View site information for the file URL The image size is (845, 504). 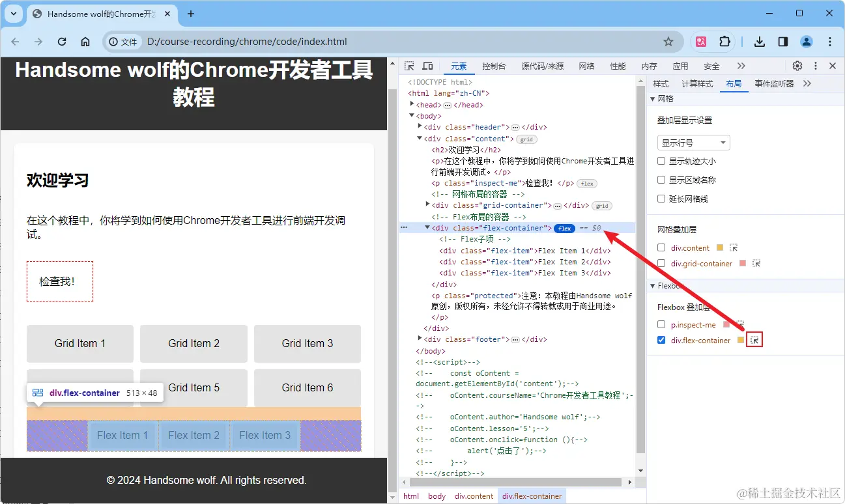124,42
